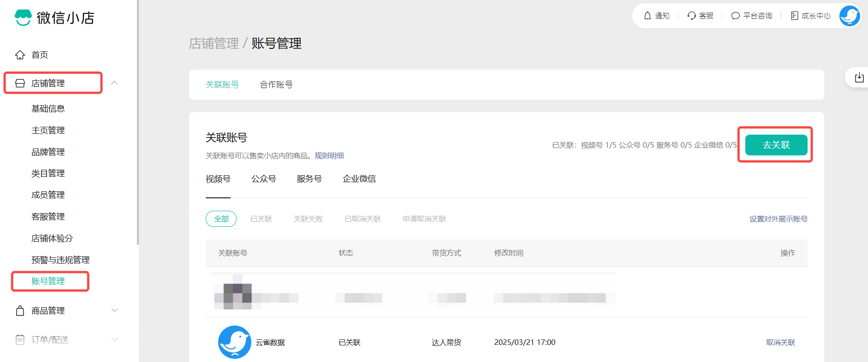
Task: Click the home icon beside 首页
Action: [20, 55]
